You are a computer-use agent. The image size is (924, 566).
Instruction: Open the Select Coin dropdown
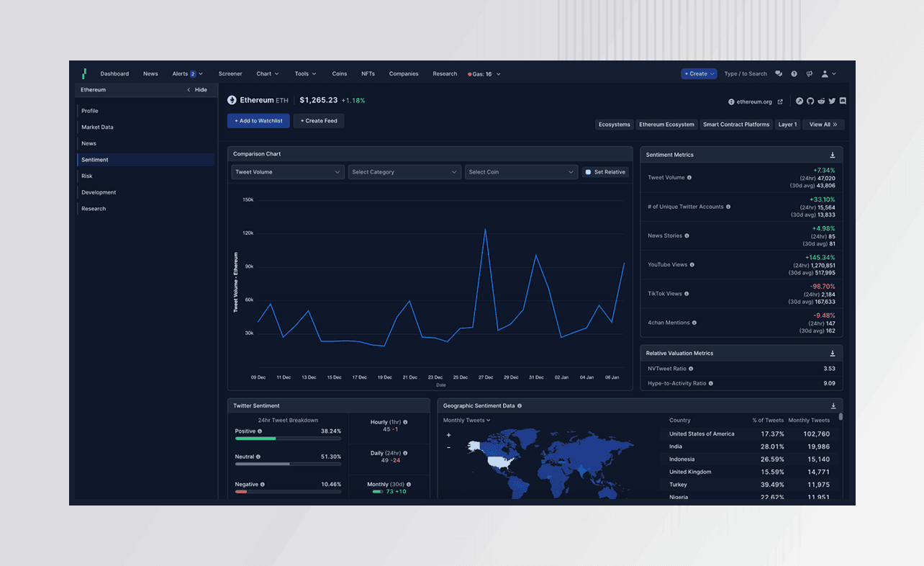521,172
